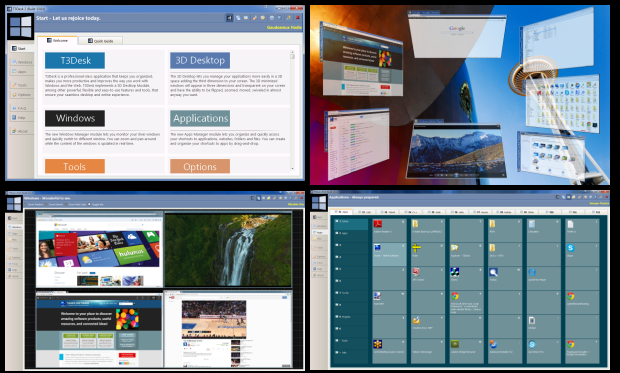This screenshot has width=620, height=373.
Task: Launch the QuickTime Player tile in Applications
Action: pyautogui.click(x=544, y=278)
